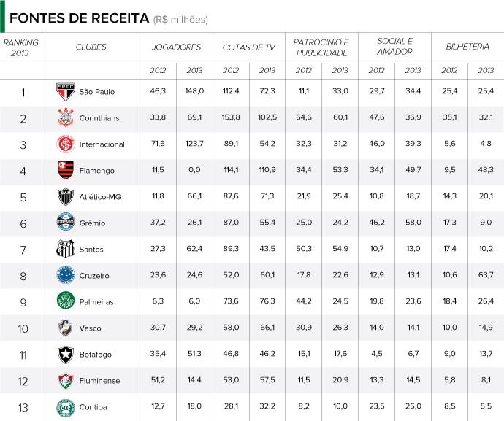Click the Corinthians club crest

66,118
